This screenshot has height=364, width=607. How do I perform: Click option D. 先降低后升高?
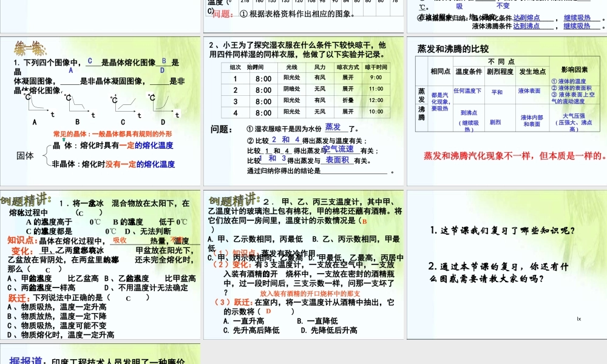[x=329, y=331]
